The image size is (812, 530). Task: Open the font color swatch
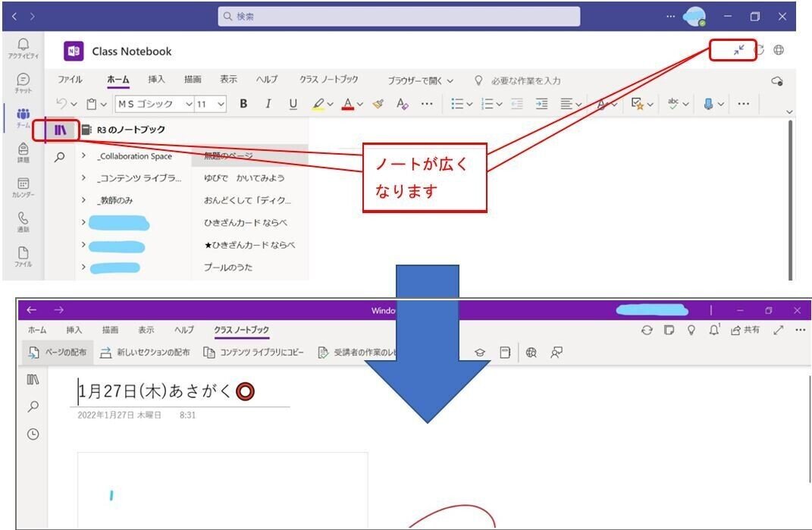[x=349, y=104]
